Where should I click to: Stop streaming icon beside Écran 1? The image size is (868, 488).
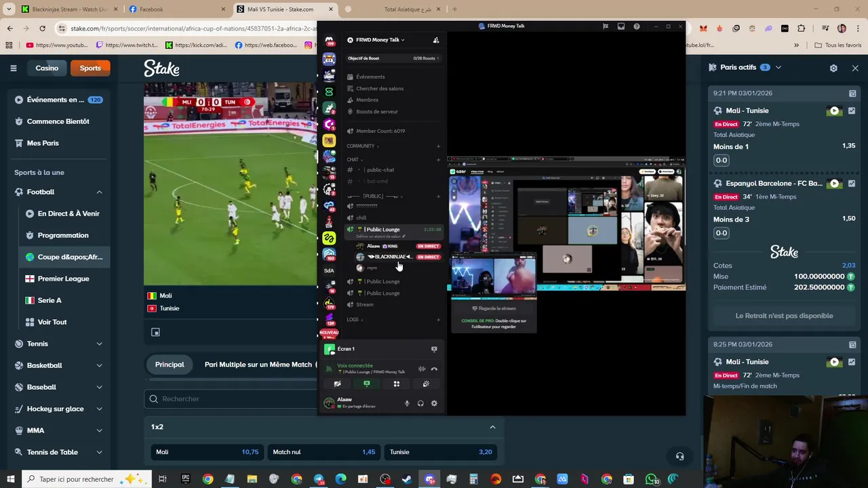coord(434,349)
